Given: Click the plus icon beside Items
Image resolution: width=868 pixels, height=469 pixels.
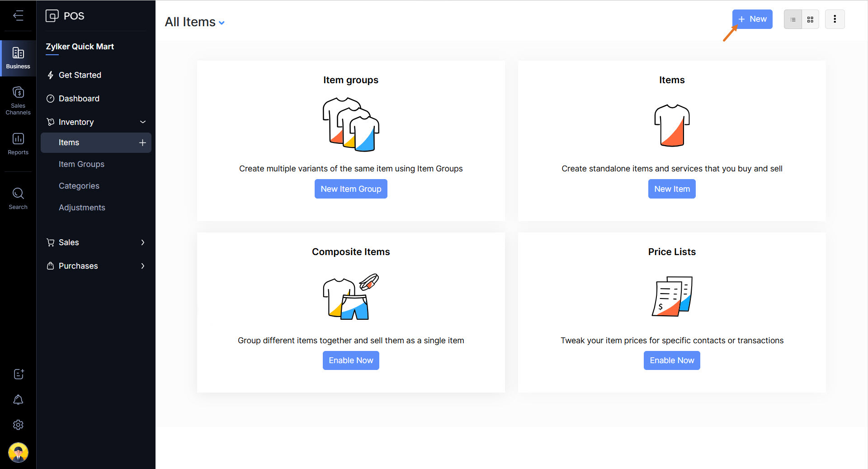Looking at the screenshot, I should click(142, 143).
